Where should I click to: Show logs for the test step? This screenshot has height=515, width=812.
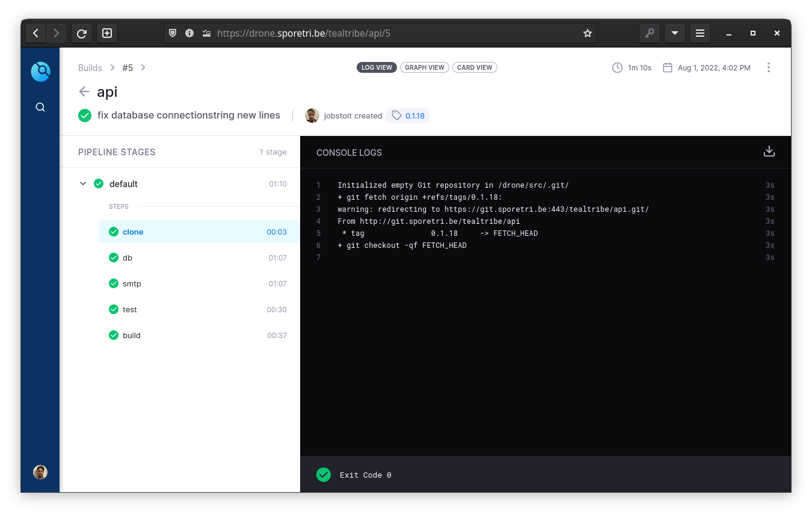pos(130,309)
